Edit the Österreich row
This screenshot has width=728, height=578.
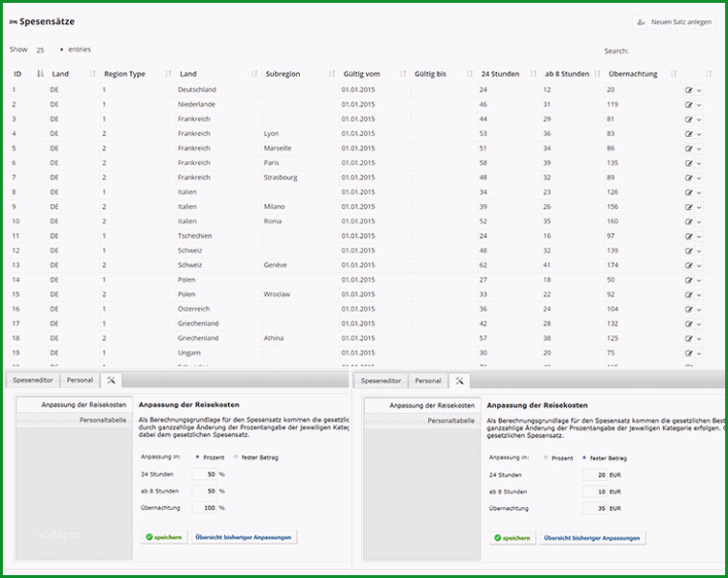689,310
